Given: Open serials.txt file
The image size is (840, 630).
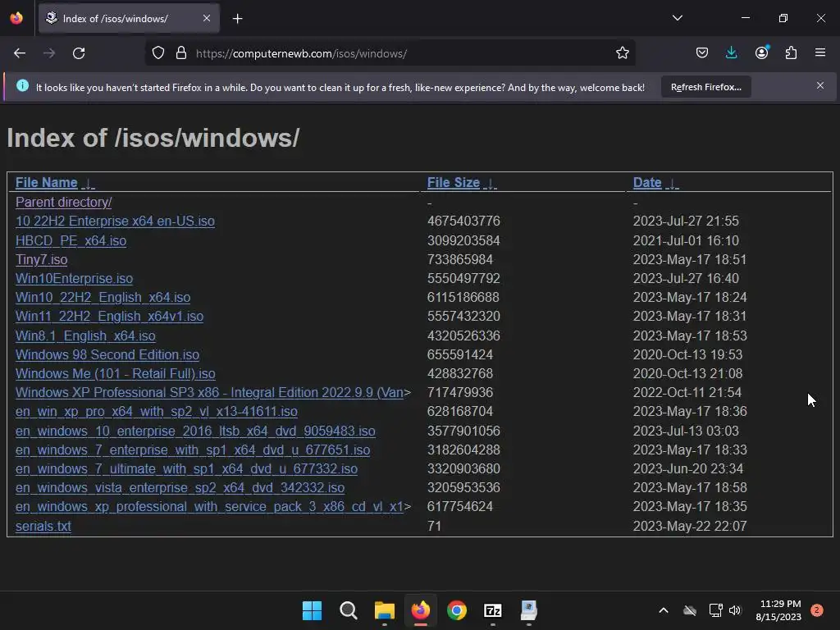Looking at the screenshot, I should pos(43,526).
